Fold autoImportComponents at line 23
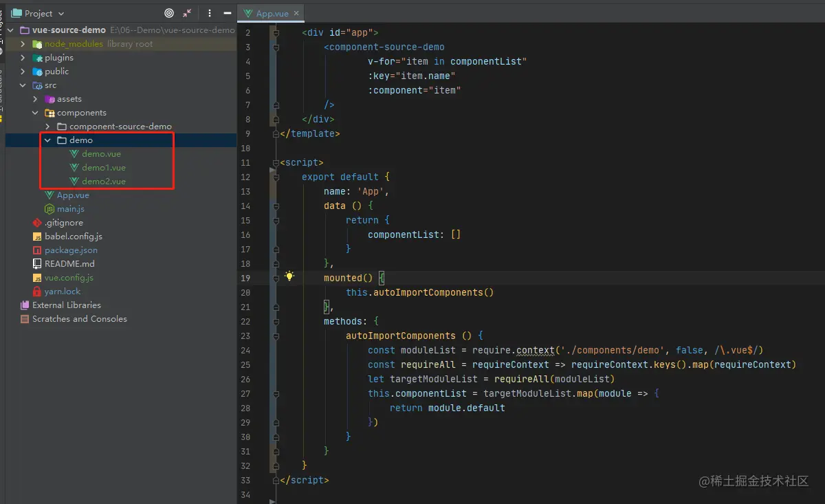This screenshot has width=825, height=504. [x=276, y=336]
